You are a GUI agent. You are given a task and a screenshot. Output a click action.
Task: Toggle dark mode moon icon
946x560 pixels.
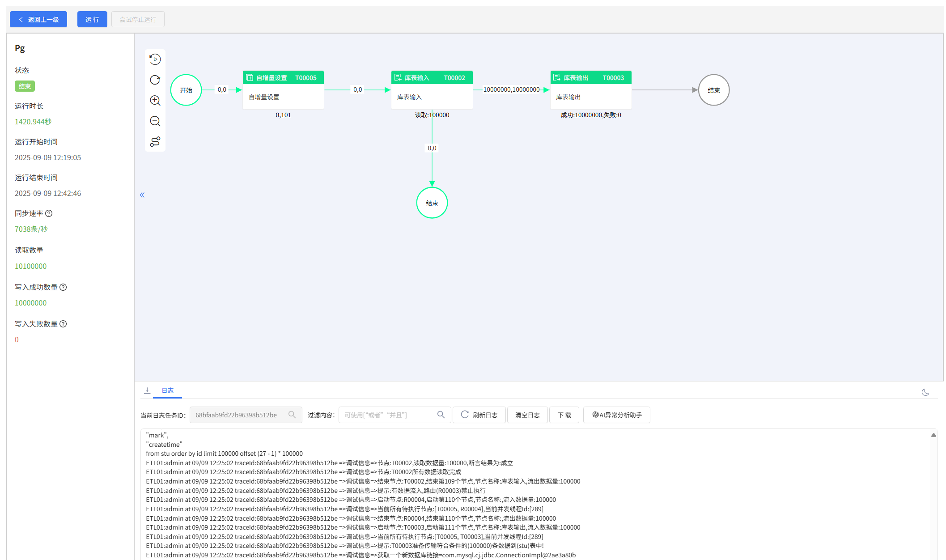click(x=925, y=392)
